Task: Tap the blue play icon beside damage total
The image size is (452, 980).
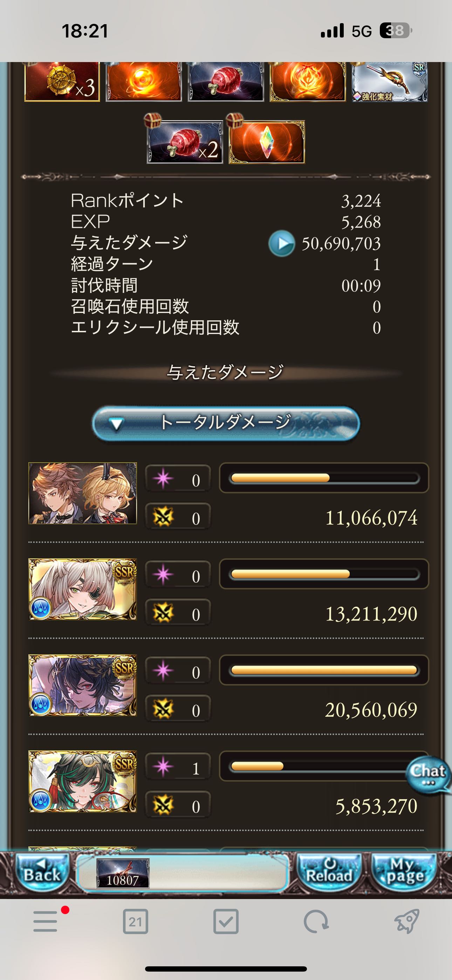Action: (282, 244)
